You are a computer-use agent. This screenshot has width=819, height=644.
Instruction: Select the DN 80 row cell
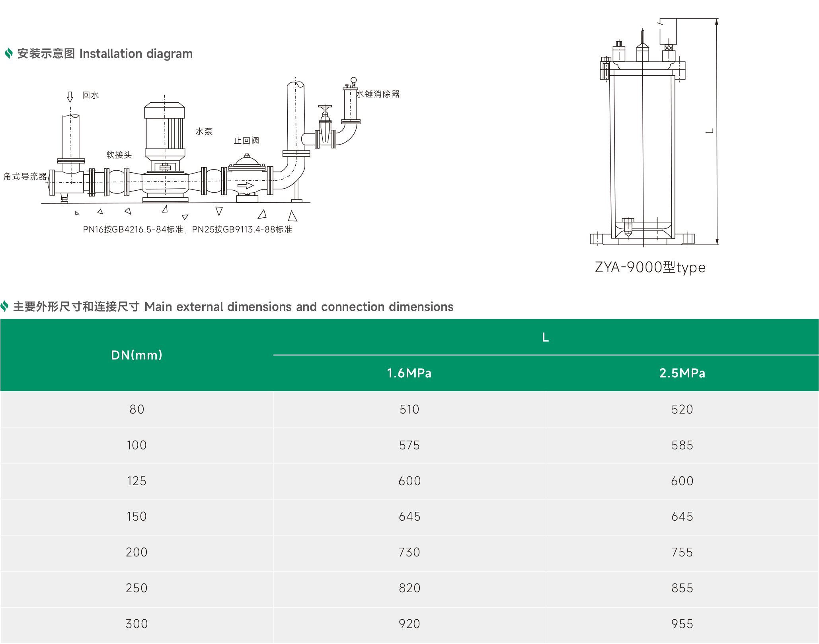pos(136,409)
